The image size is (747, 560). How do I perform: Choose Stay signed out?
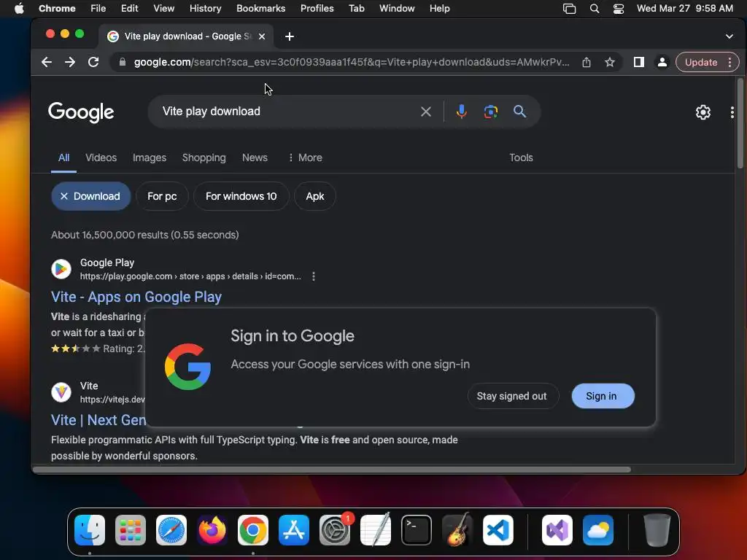pyautogui.click(x=513, y=396)
